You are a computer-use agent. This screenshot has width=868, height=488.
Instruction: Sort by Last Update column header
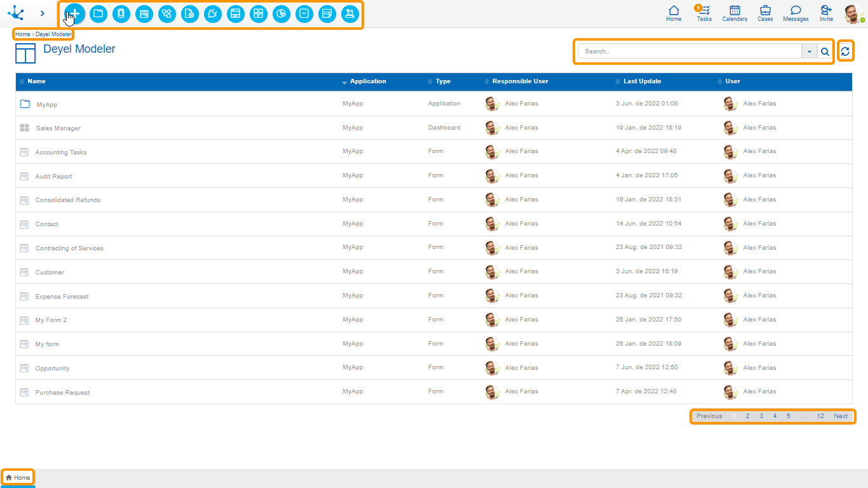[642, 81]
